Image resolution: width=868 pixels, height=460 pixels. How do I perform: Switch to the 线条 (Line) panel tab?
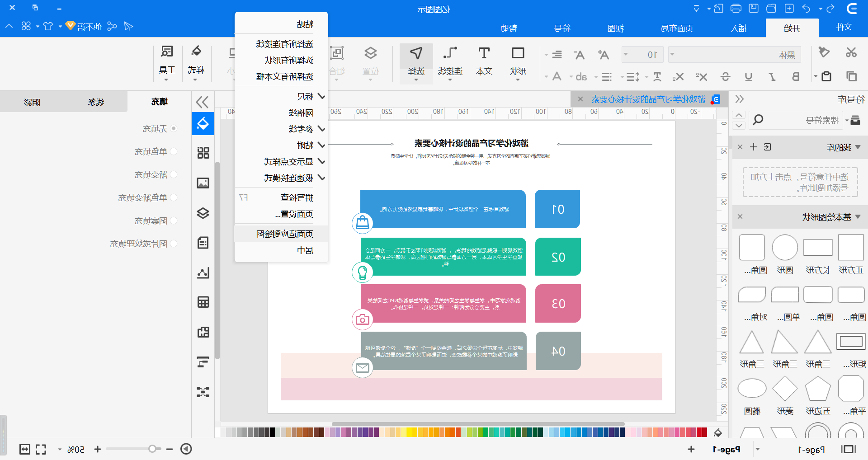pyautogui.click(x=95, y=102)
